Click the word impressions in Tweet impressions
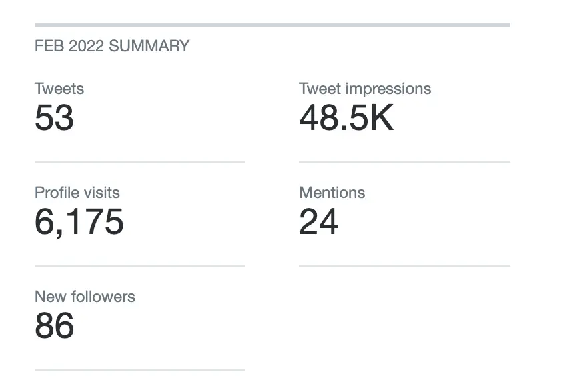Image resolution: width=583 pixels, height=392 pixels. click(390, 89)
